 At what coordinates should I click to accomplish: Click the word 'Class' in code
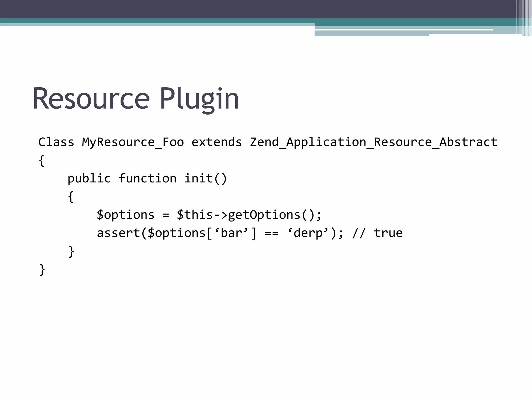(x=56, y=142)
